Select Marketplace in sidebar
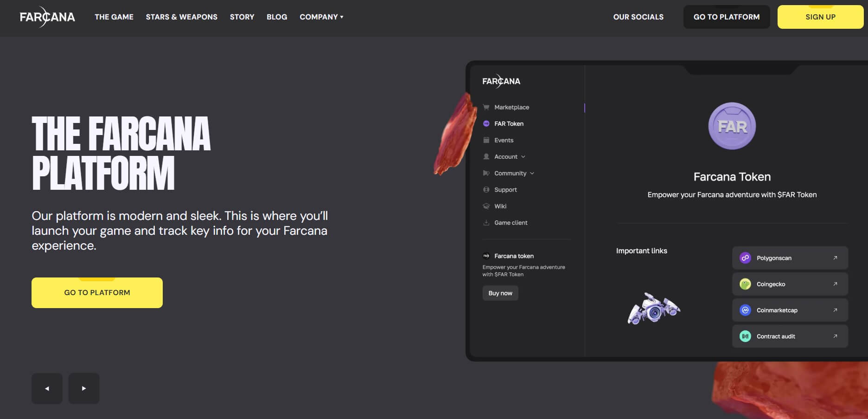868x419 pixels. pyautogui.click(x=511, y=107)
